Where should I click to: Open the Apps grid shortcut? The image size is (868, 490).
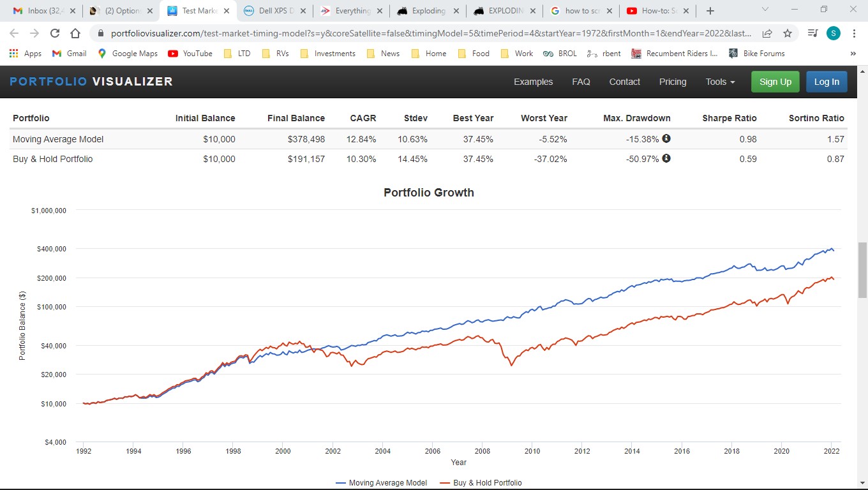tap(26, 54)
